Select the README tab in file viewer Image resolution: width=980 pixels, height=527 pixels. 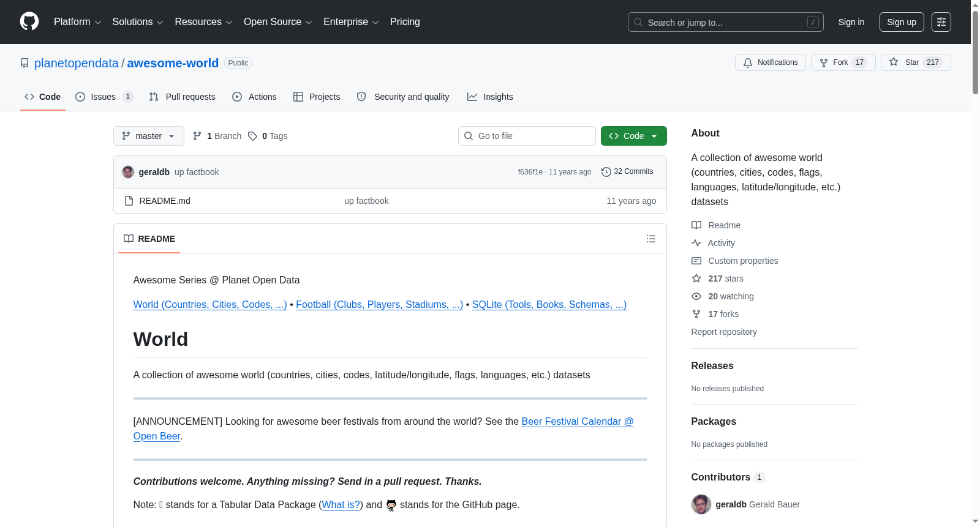149,239
